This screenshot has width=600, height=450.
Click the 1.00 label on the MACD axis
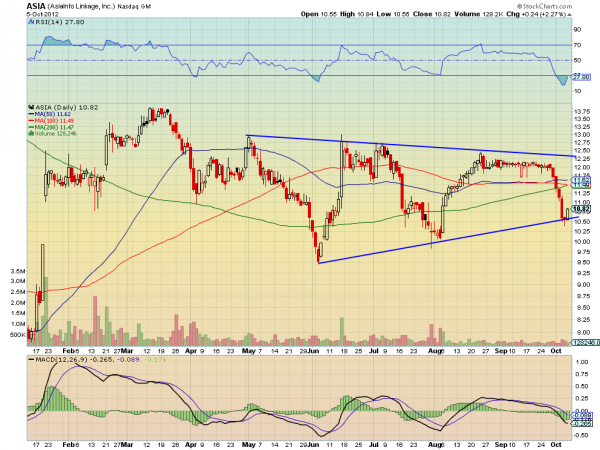coord(582,362)
